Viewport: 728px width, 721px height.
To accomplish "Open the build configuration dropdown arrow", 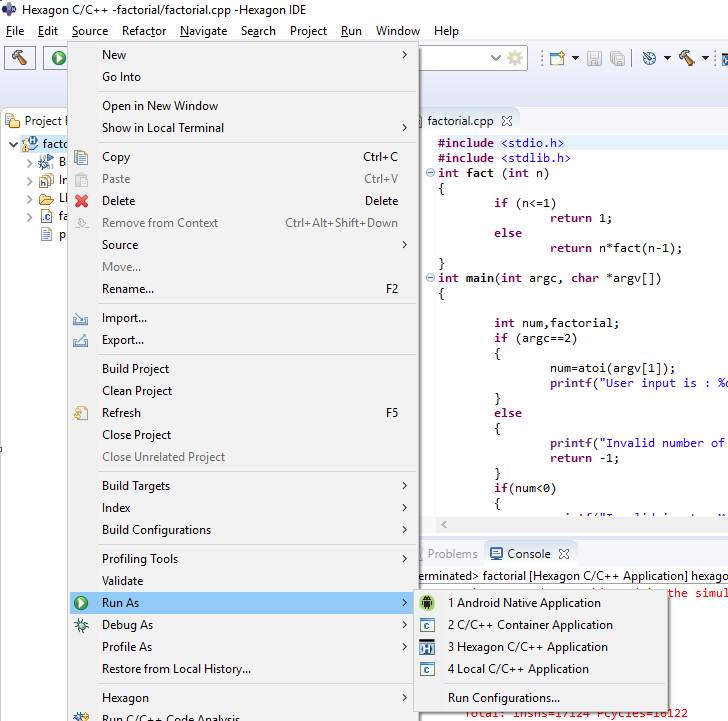I will (667, 58).
